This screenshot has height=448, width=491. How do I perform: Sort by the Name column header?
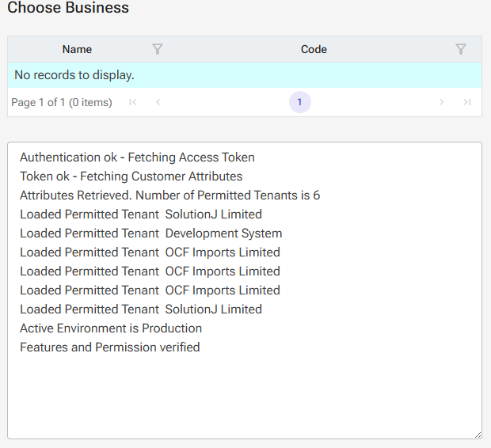point(77,49)
